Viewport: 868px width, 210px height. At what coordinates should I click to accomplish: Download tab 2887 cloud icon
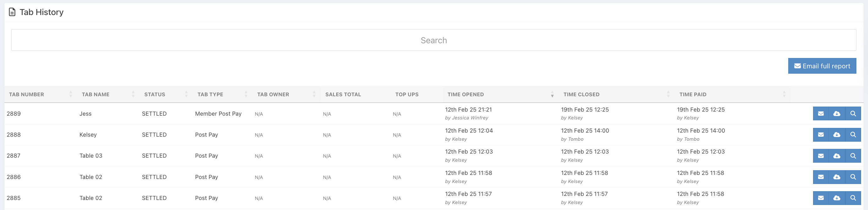coord(837,156)
